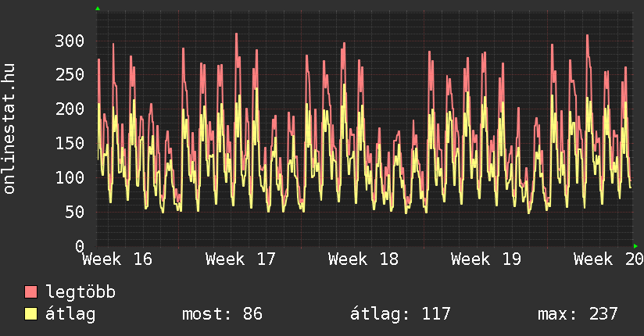Viewport: 644px width, 336px height.
Task: Click the 150 y-axis value
Action: click(x=70, y=143)
